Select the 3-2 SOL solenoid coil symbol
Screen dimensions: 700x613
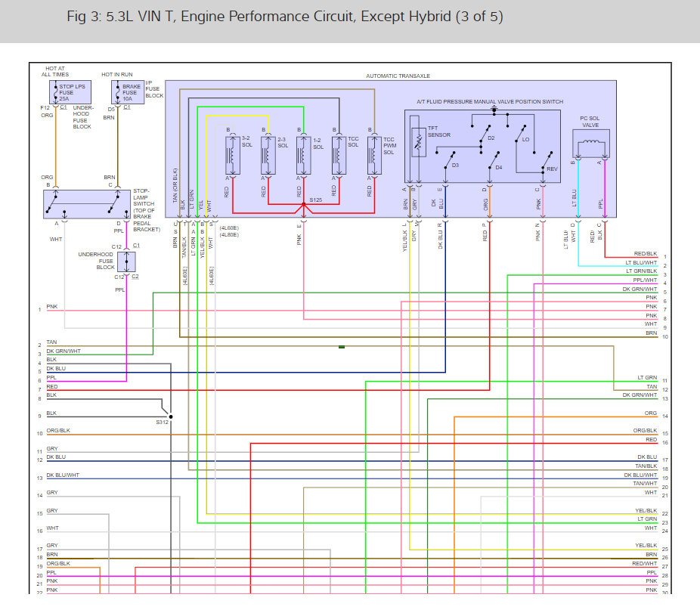point(233,156)
